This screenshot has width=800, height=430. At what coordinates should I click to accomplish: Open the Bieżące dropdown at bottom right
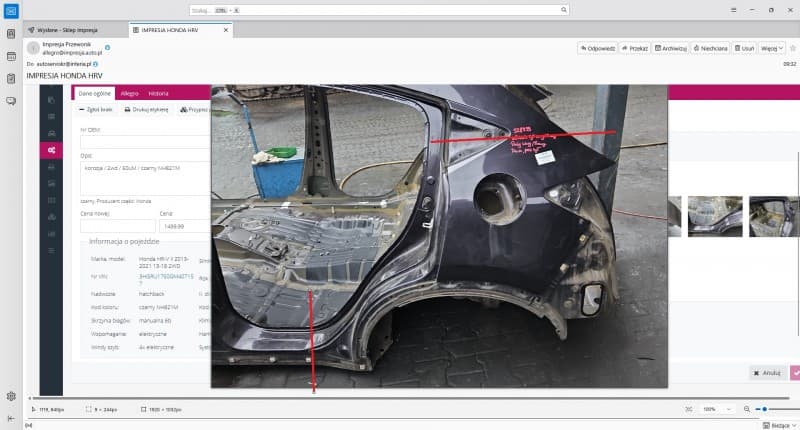click(779, 425)
